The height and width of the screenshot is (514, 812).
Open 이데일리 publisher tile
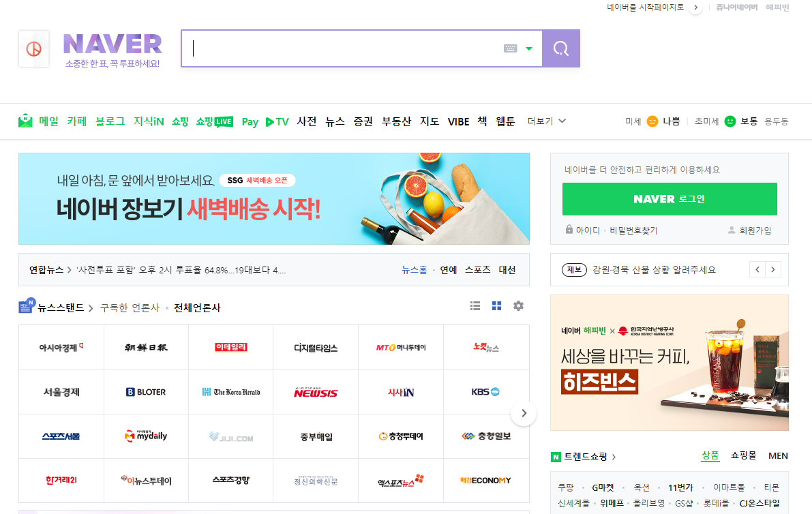pos(231,348)
